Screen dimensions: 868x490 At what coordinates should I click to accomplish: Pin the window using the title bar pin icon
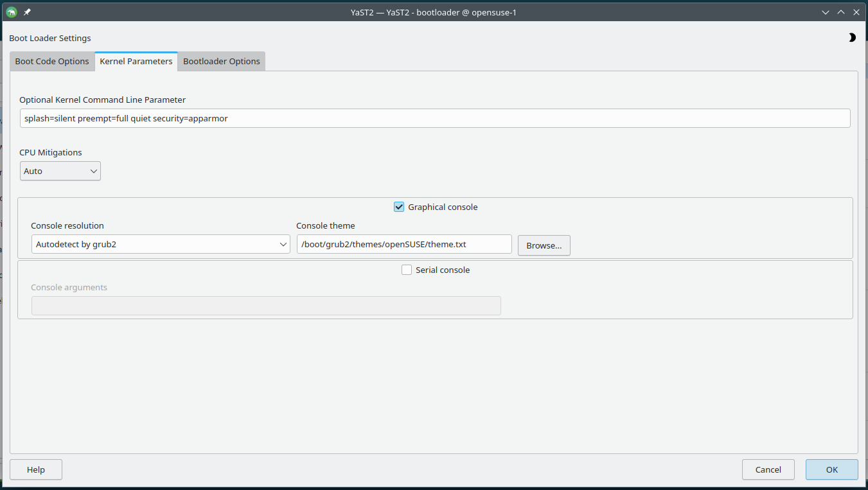(27, 12)
